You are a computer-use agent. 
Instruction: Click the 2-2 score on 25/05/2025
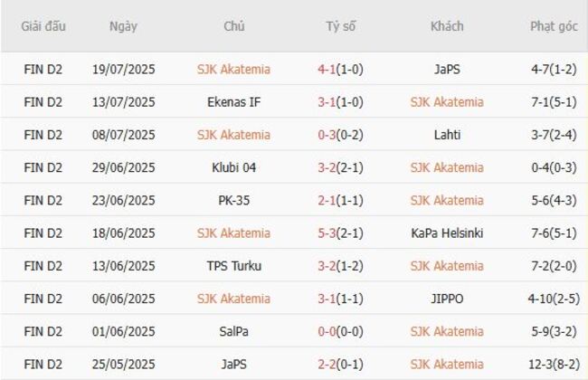(327, 365)
